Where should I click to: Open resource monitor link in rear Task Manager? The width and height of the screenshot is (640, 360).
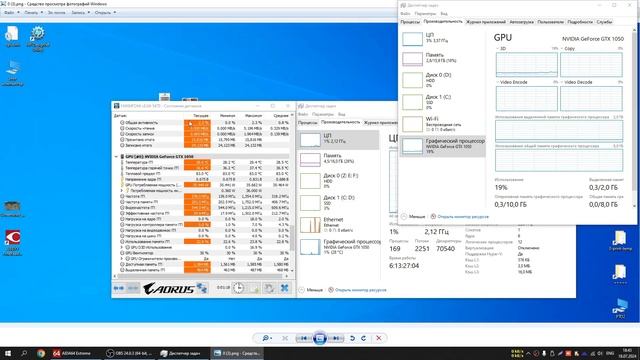point(358,290)
